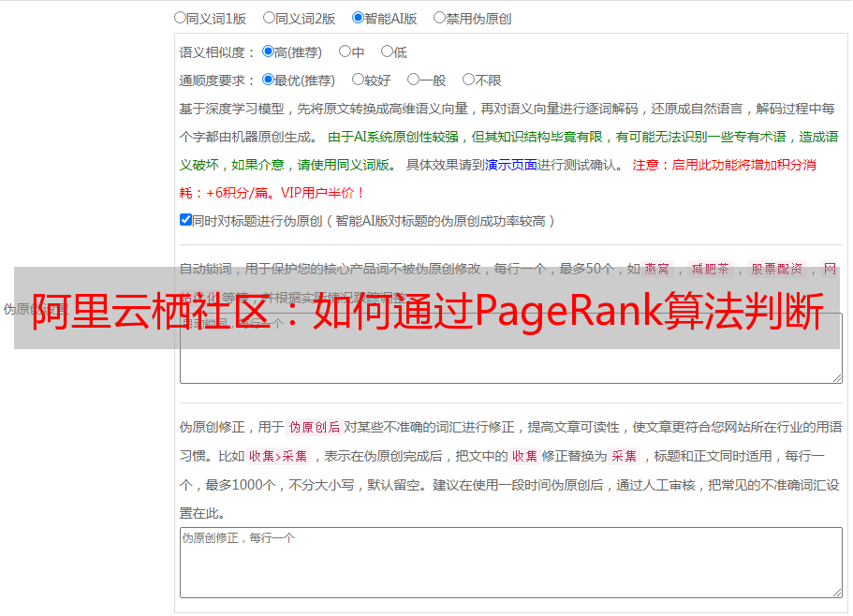Open the 演示页面 demo link
The height and width of the screenshot is (616, 853).
pos(510,165)
